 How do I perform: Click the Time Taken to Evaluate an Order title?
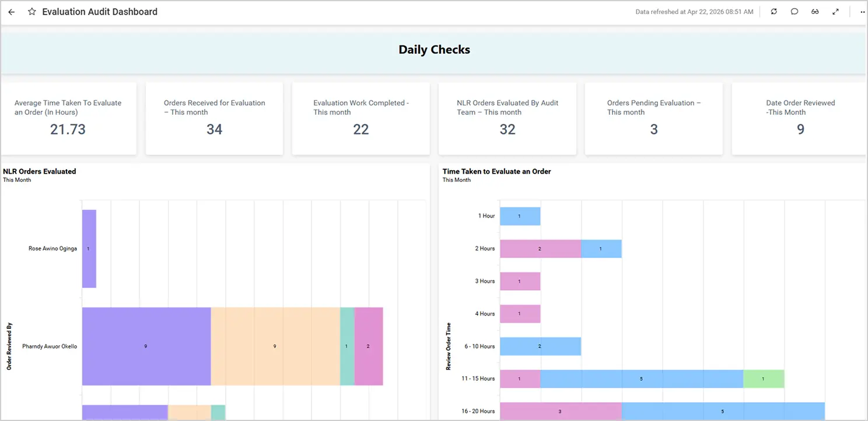coord(496,171)
